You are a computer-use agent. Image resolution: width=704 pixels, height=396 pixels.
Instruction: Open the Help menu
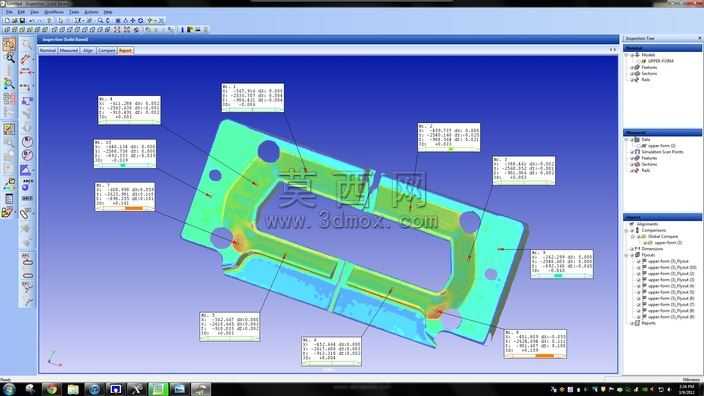108,12
